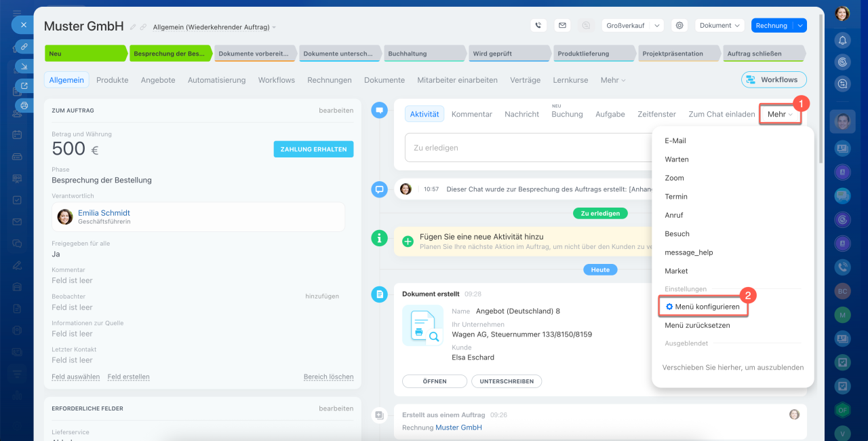868x441 pixels.
Task: Click the Zahlung erhalten button
Action: 313,149
